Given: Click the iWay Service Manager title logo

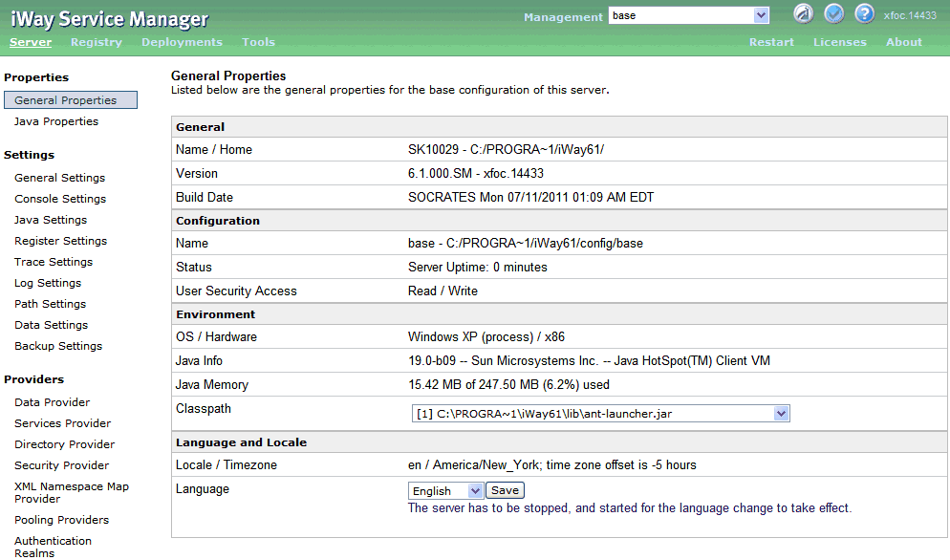Looking at the screenshot, I should coord(109,19).
